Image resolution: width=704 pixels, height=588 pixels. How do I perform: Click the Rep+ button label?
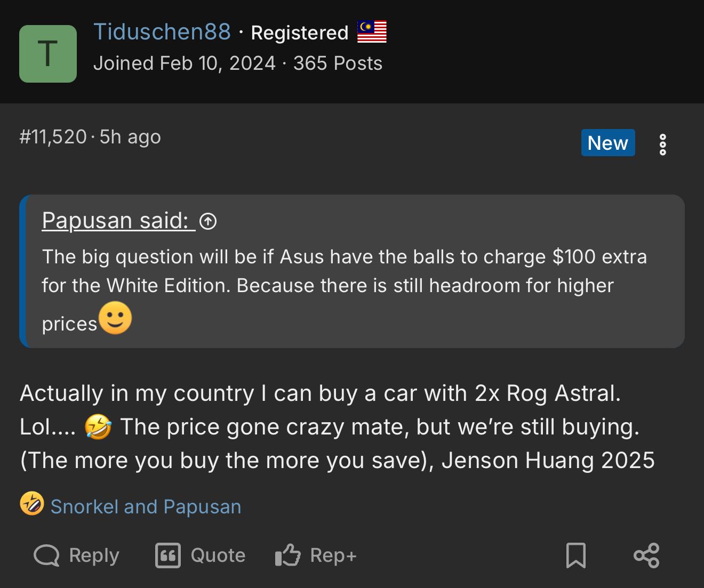333,555
